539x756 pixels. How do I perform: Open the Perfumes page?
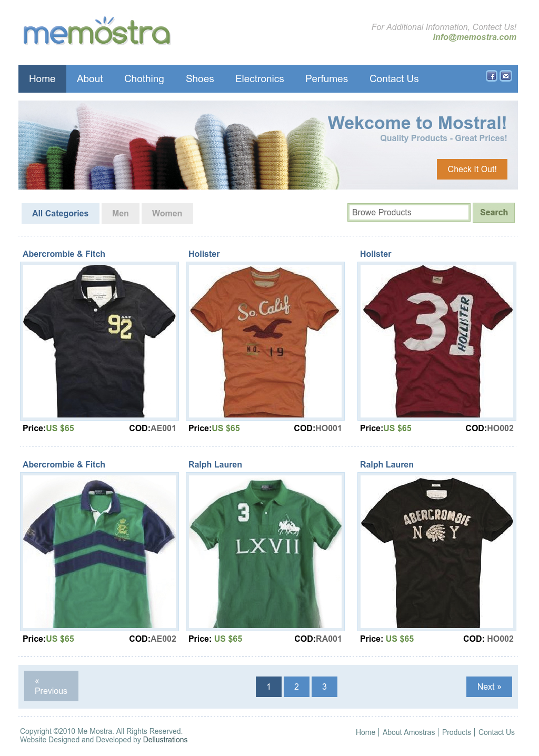326,78
